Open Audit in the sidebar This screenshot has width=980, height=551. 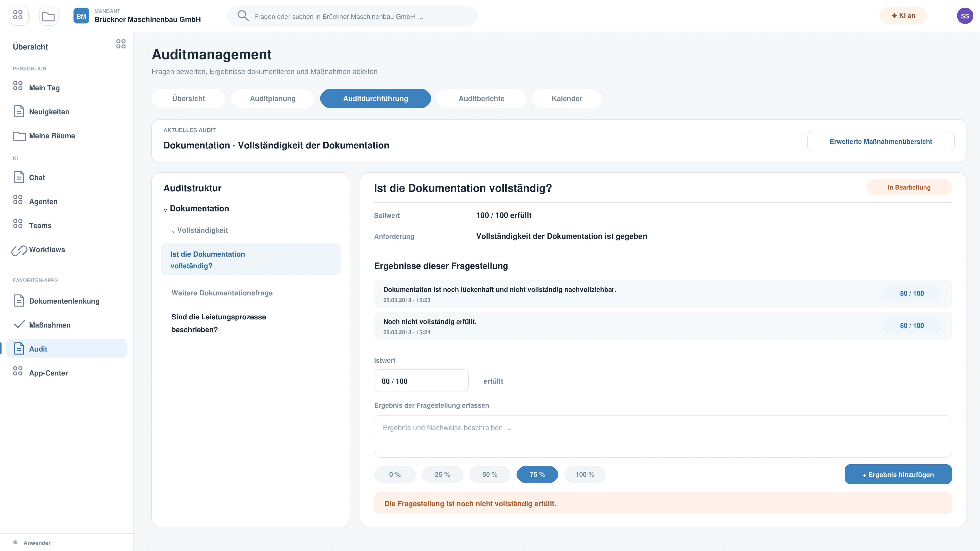[66, 349]
